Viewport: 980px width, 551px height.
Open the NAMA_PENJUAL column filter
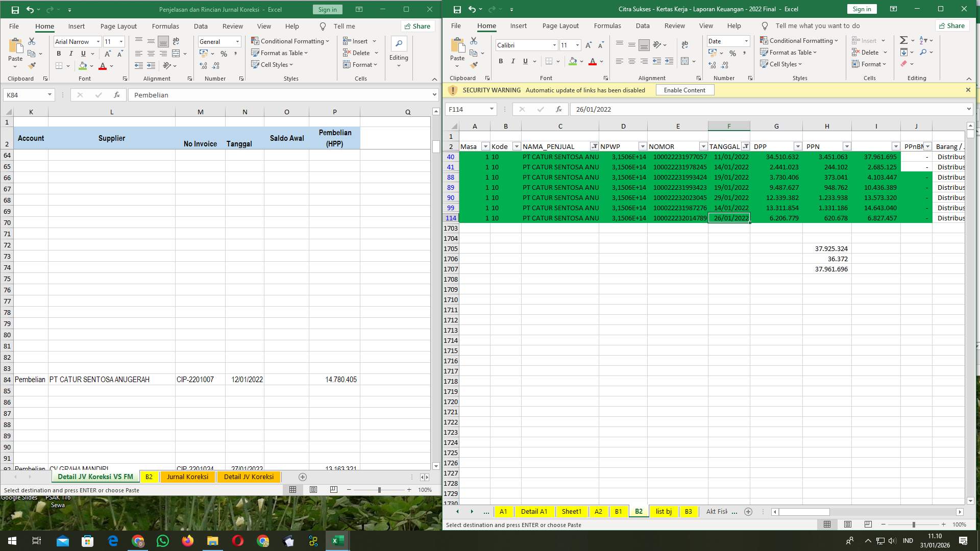pyautogui.click(x=594, y=146)
